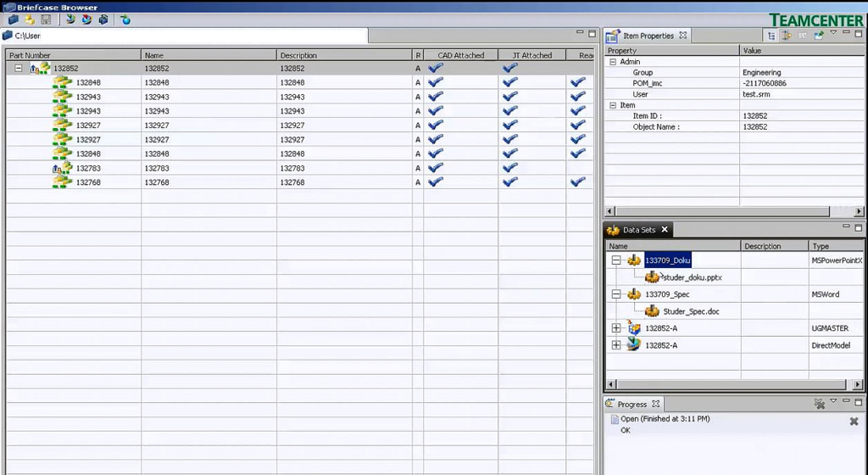The height and width of the screenshot is (475, 868).
Task: Click the Type column header in Data Sets
Action: coord(836,246)
